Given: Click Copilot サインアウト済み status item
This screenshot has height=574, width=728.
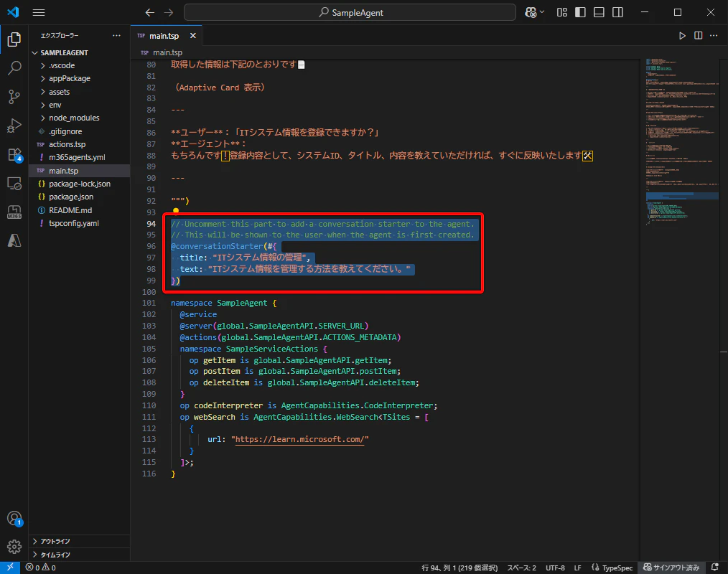Looking at the screenshot, I should [x=671, y=568].
